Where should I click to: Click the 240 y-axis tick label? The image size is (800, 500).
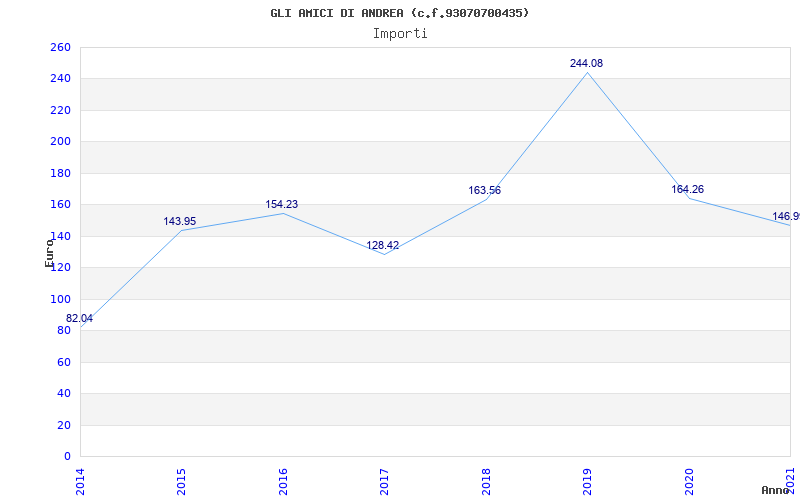point(60,79)
